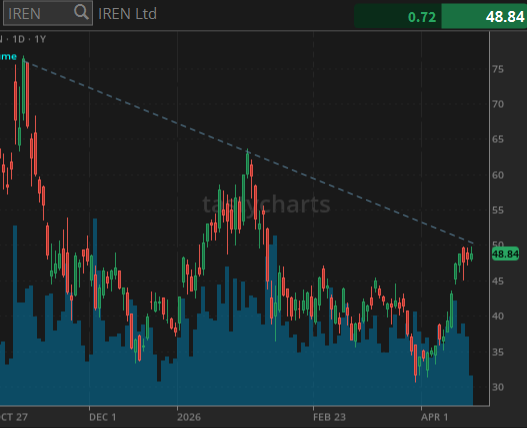This screenshot has width=527, height=428.
Task: Click the 55 price axis label
Action: click(498, 210)
